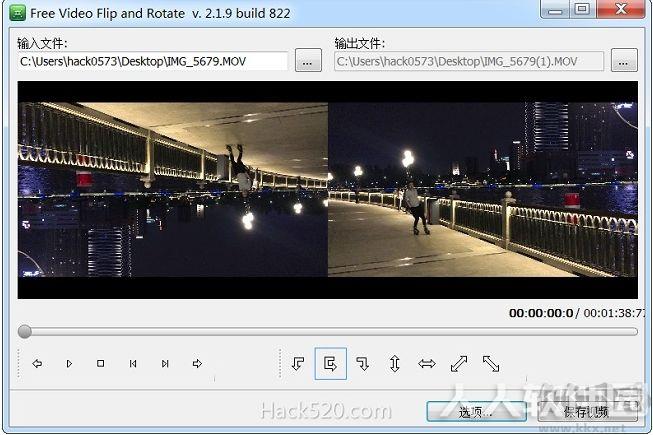Flip along the bottom-left to top-right diagonal

point(459,363)
